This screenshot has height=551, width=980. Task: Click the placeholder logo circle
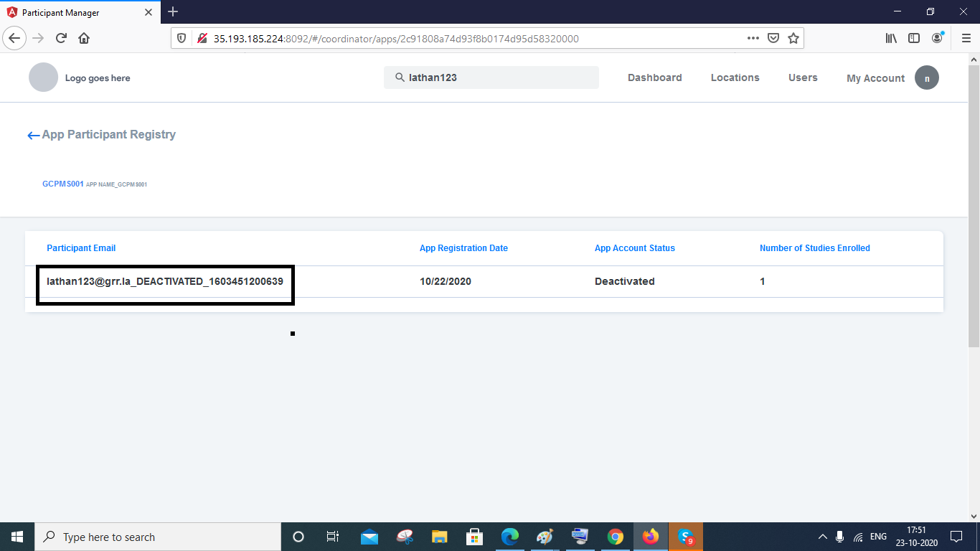[43, 77]
